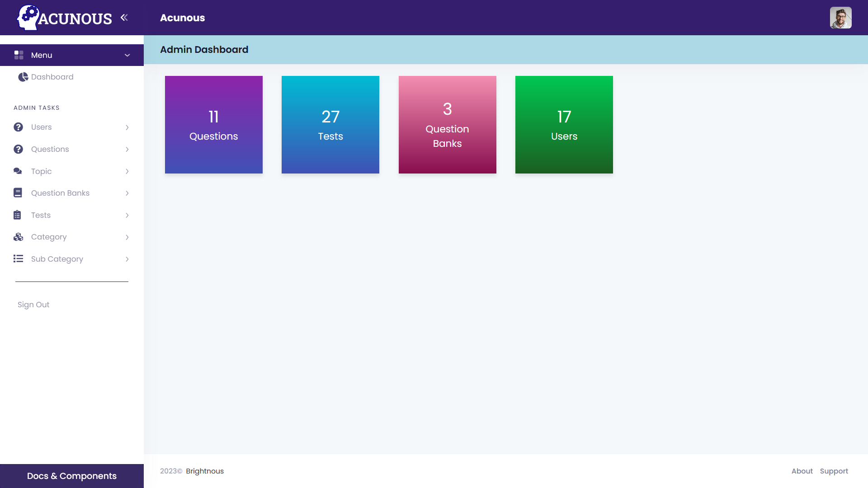Click the Topic chat bubbles icon

[x=18, y=171]
